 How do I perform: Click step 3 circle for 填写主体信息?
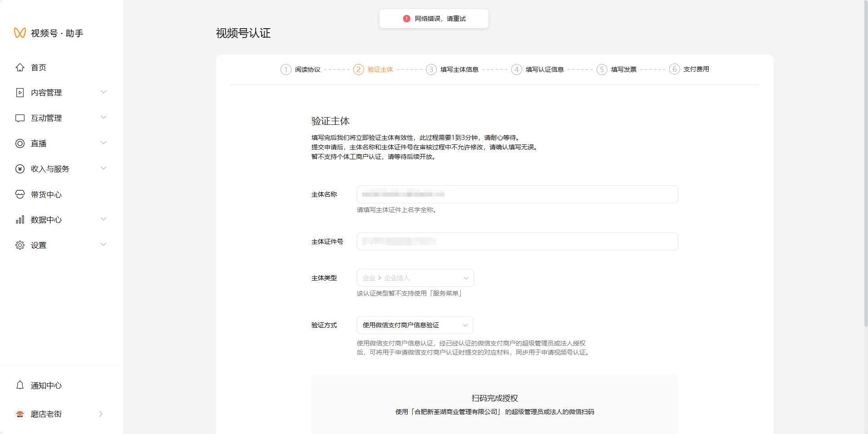click(x=431, y=69)
